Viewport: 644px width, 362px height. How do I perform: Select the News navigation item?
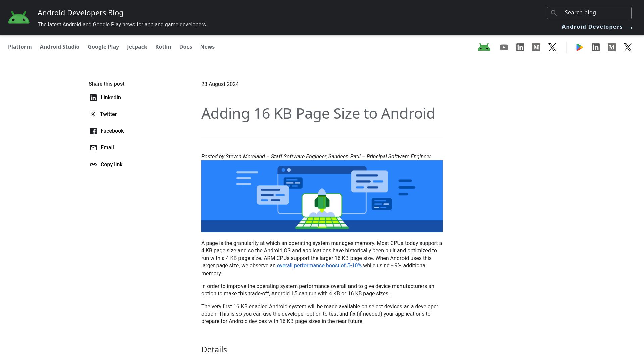coord(207,47)
